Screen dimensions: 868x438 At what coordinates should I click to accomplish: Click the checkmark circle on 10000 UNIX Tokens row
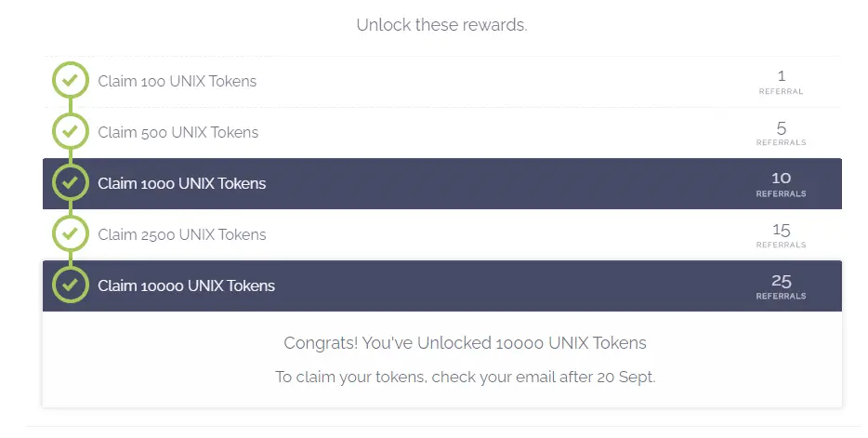(71, 285)
